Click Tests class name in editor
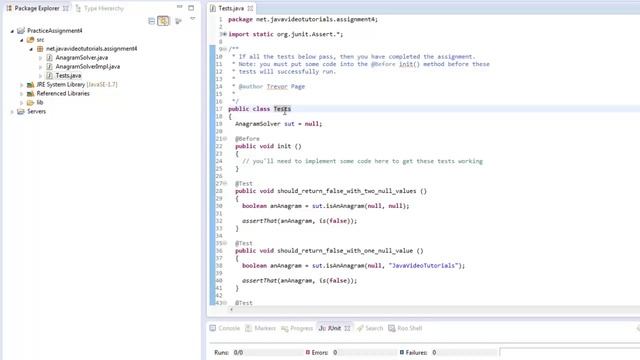The width and height of the screenshot is (640, 360). pos(282,109)
